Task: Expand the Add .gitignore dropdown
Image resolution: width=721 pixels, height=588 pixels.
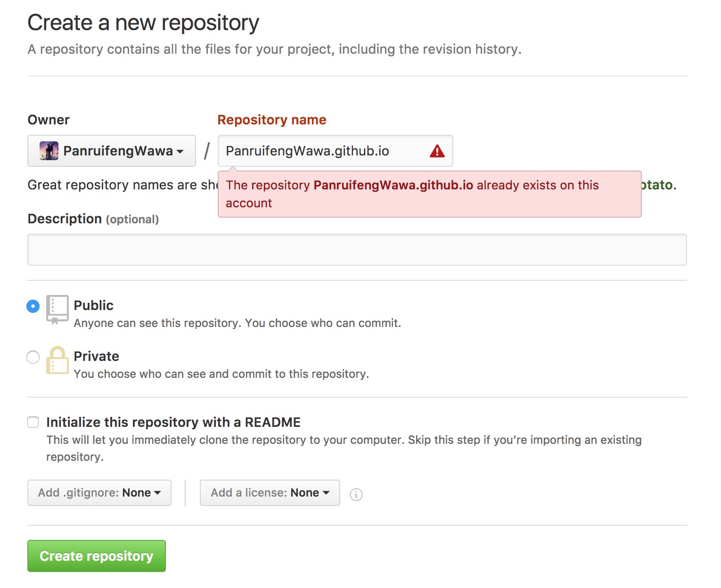Action: click(x=99, y=493)
